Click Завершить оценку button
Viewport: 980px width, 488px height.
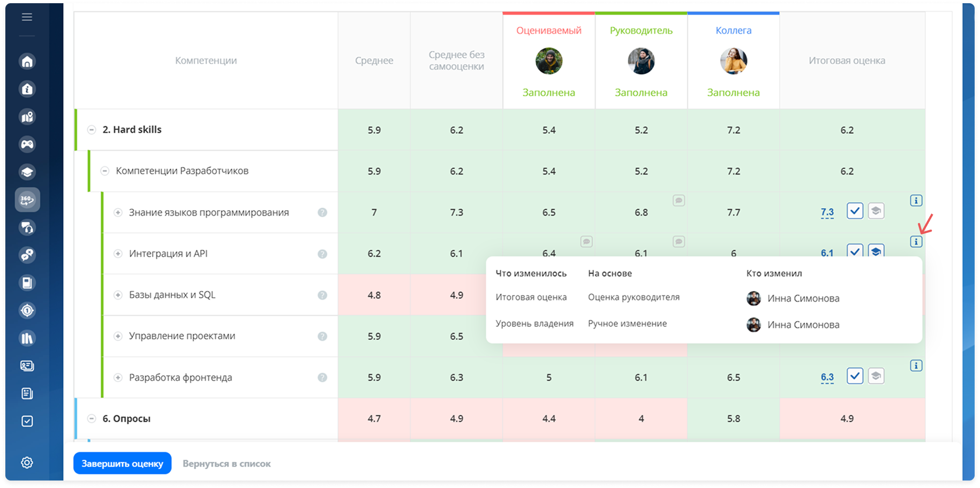[122, 463]
